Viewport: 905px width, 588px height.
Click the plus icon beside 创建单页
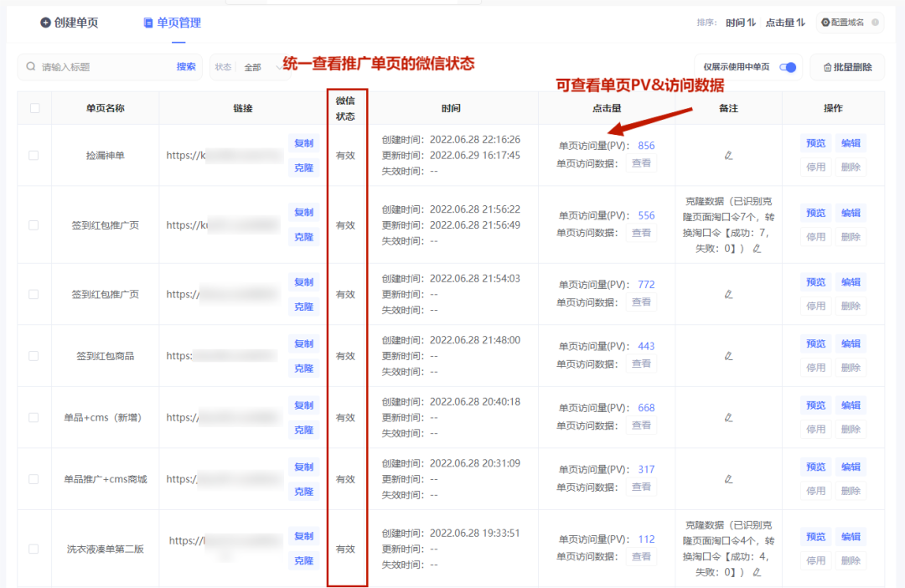coord(45,23)
